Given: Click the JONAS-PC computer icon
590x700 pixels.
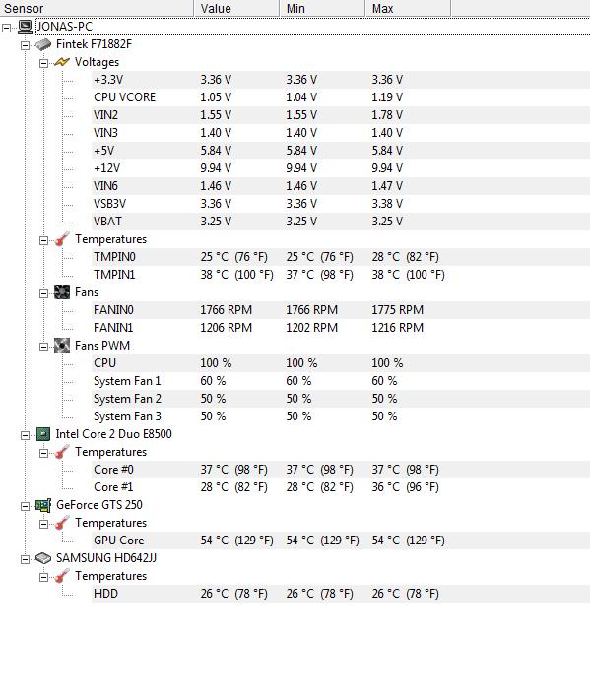Looking at the screenshot, I should [25, 27].
